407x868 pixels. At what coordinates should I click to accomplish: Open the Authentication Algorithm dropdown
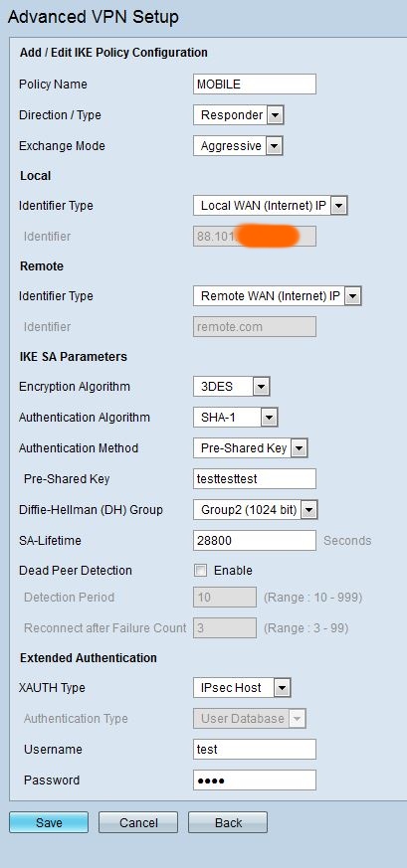tap(235, 418)
